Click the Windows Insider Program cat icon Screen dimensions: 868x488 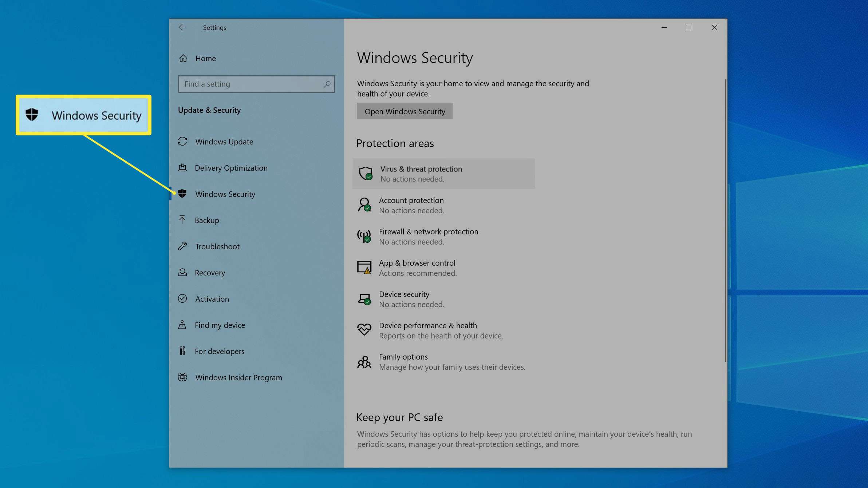click(182, 377)
